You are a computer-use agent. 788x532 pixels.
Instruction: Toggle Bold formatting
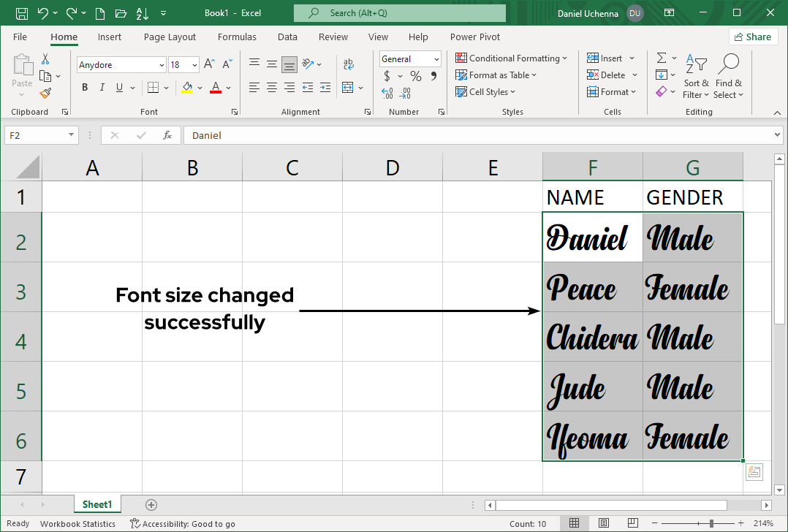point(85,88)
